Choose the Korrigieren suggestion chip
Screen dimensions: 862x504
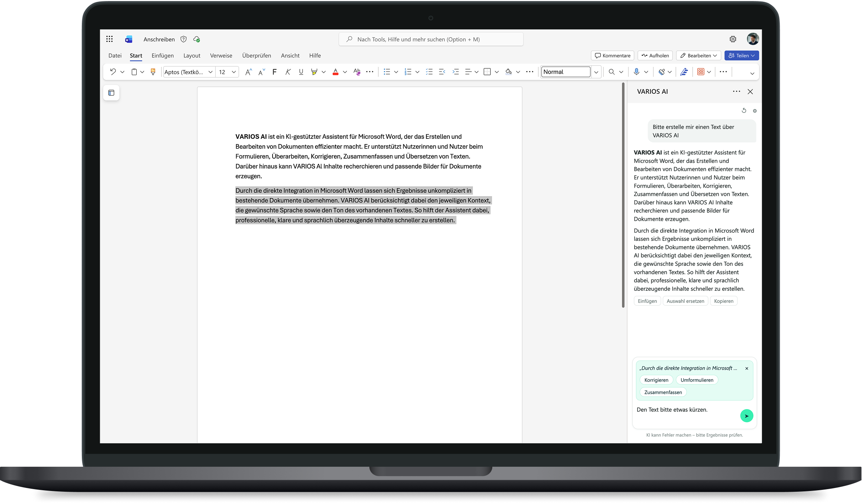(x=656, y=380)
